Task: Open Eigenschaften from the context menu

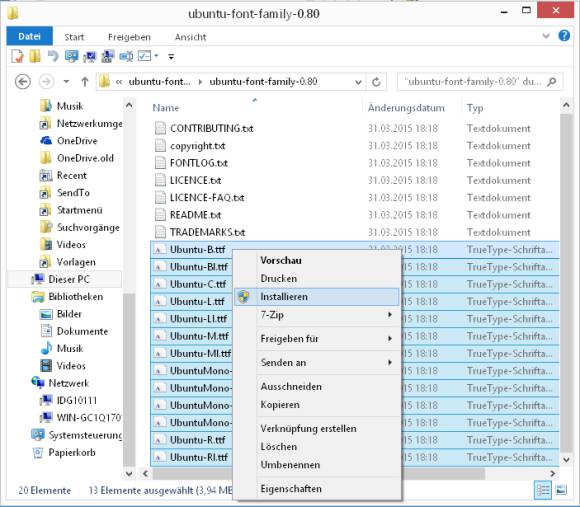Action: (x=317, y=489)
